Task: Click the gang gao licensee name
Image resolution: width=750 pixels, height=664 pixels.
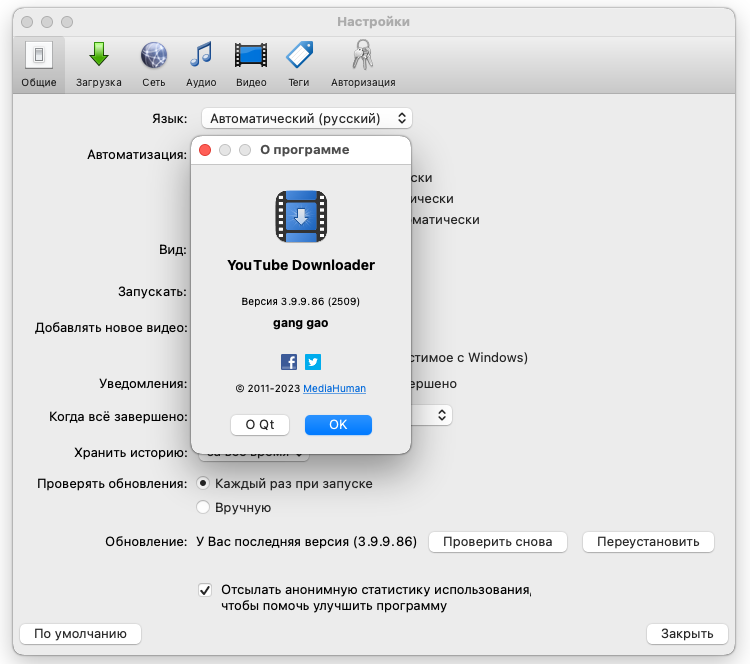Action: [x=300, y=323]
